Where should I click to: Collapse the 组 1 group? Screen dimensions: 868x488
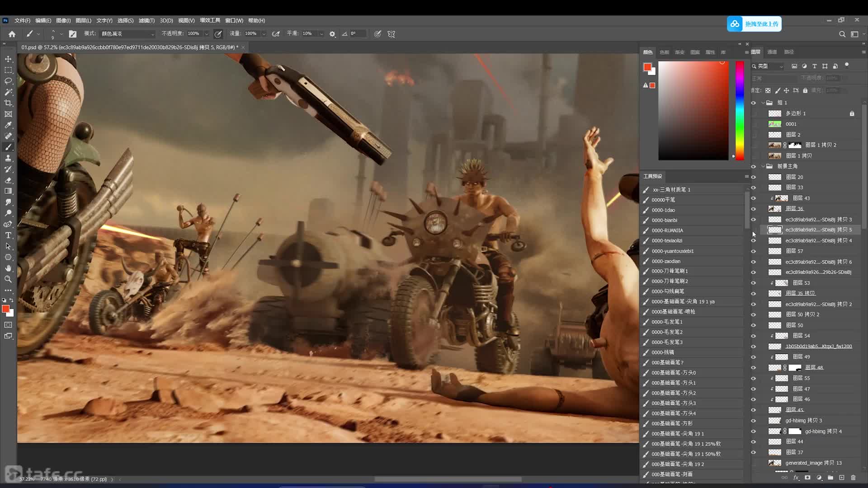point(763,103)
